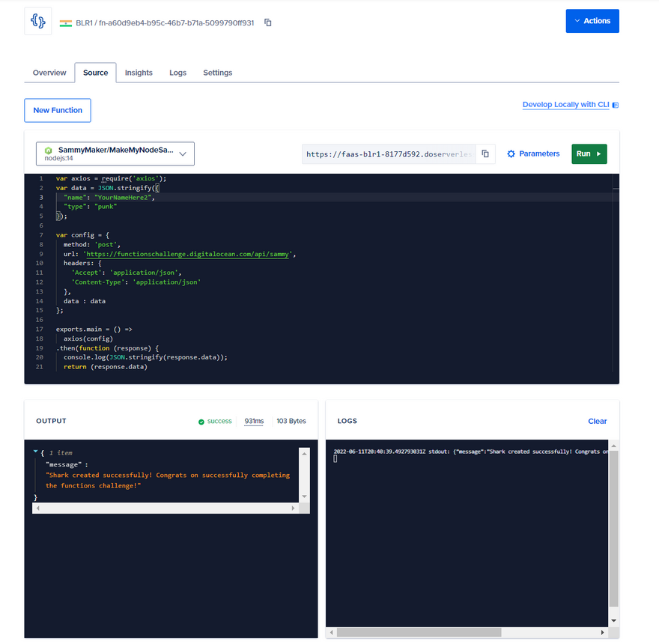Click the India flag region icon
The width and height of the screenshot is (659, 644).
tap(66, 23)
